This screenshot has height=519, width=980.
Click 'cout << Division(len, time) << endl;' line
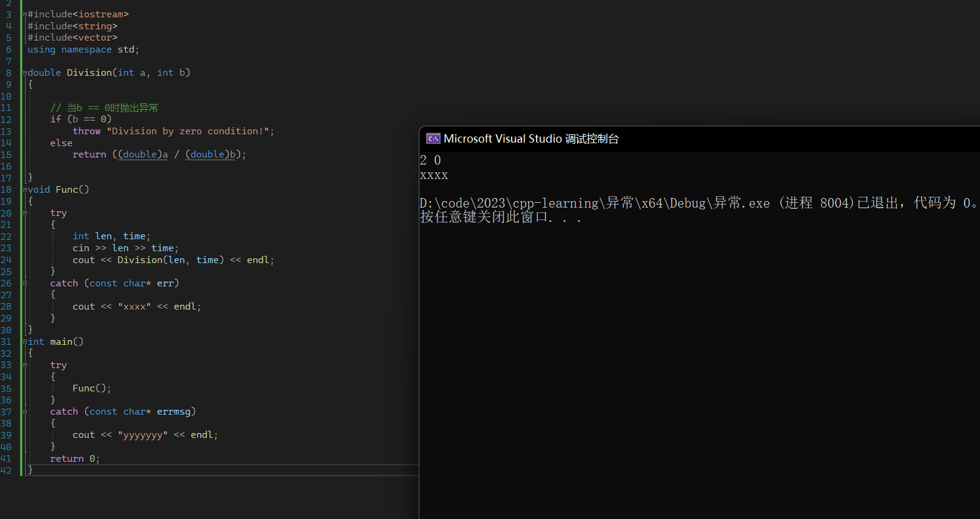(173, 259)
